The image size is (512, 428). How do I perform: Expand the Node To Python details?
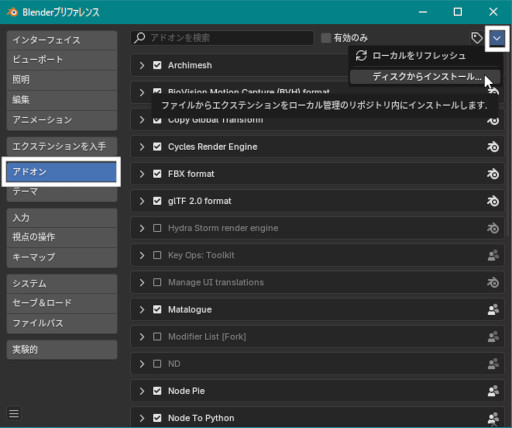pyautogui.click(x=142, y=418)
